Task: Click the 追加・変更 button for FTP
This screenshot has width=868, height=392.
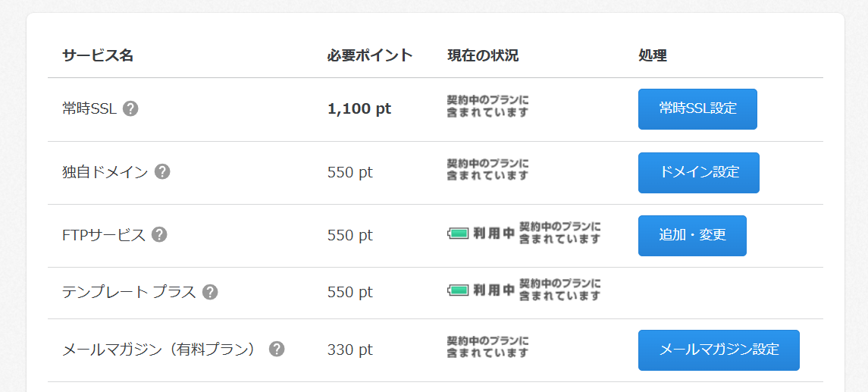Action: click(x=692, y=235)
